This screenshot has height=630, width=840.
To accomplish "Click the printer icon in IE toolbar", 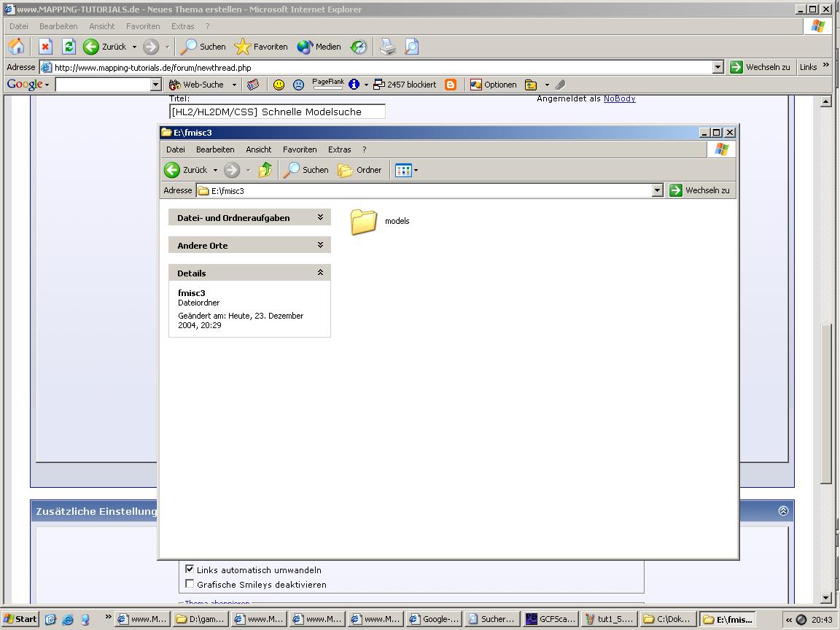I will pos(387,47).
